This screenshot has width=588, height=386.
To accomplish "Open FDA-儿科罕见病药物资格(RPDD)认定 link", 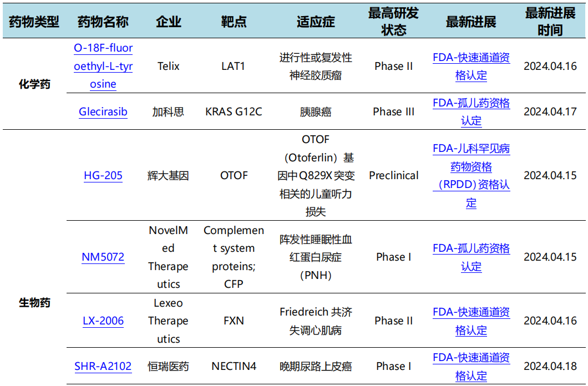I will coord(471,175).
